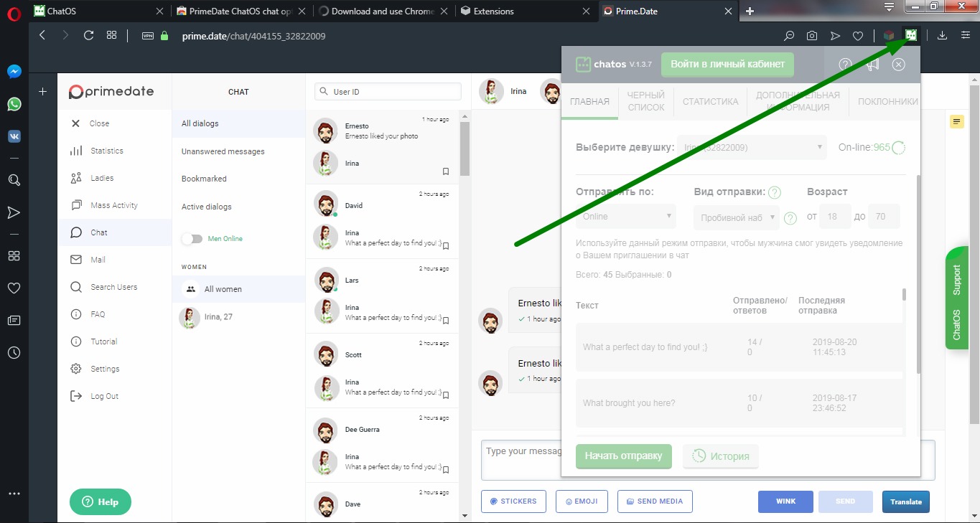Click the Translate button
The width and height of the screenshot is (980, 523).
pyautogui.click(x=906, y=501)
